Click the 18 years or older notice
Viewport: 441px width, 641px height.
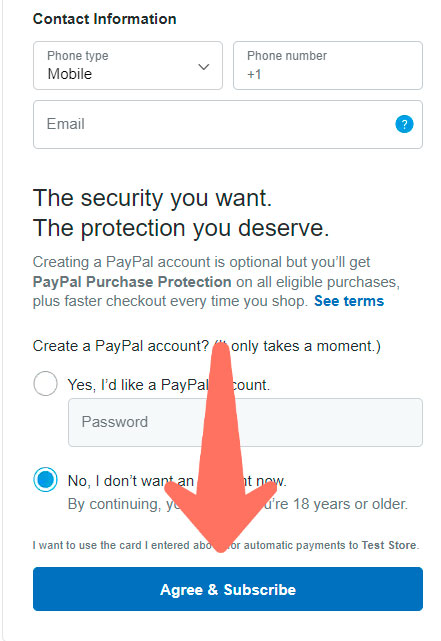coord(237,504)
